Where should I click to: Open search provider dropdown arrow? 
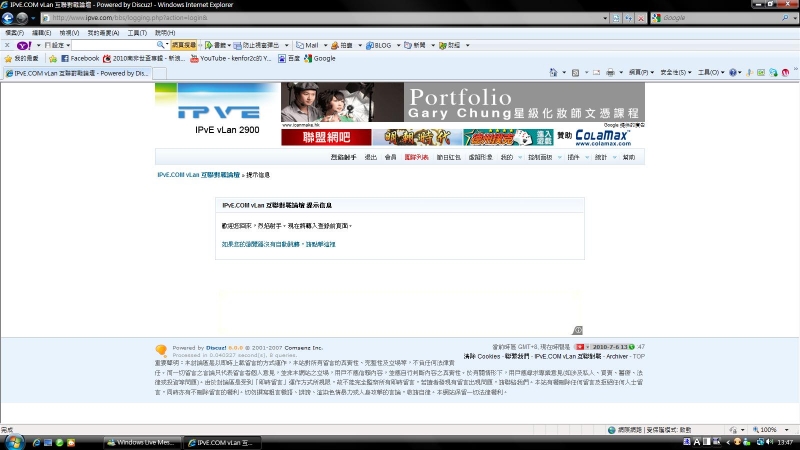coord(795,18)
